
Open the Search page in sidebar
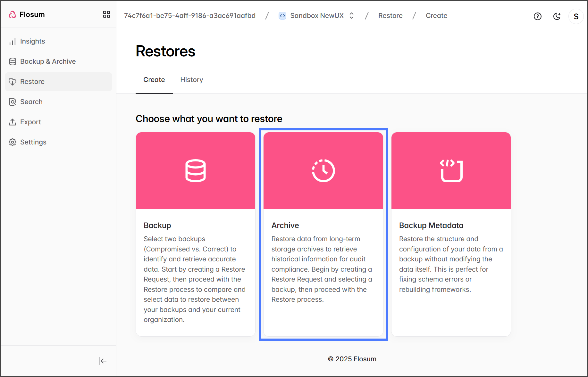pyautogui.click(x=31, y=102)
